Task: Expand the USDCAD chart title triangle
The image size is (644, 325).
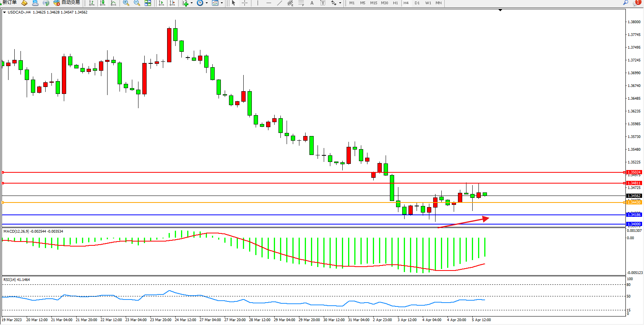Action: [x=4, y=12]
